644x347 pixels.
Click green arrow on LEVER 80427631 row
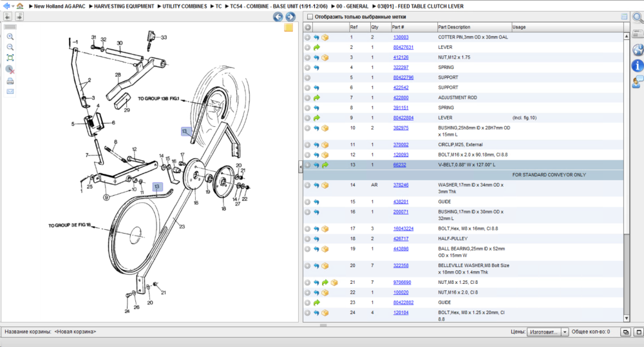tap(317, 48)
